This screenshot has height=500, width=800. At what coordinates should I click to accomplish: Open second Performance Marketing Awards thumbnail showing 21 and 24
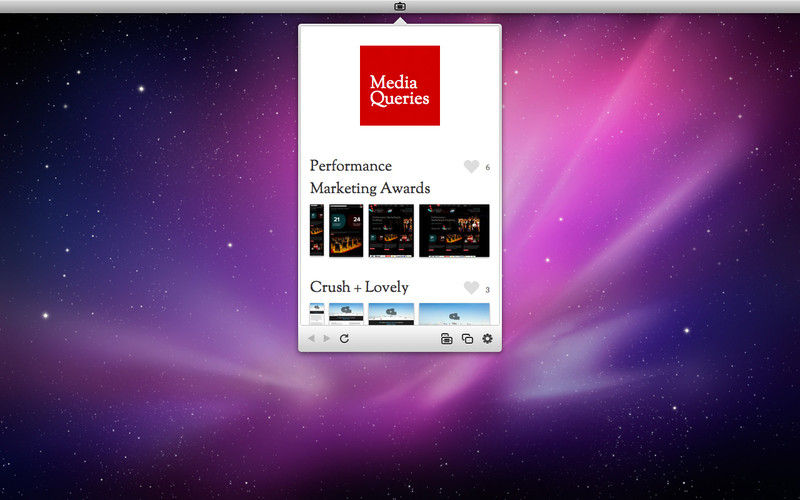(346, 231)
